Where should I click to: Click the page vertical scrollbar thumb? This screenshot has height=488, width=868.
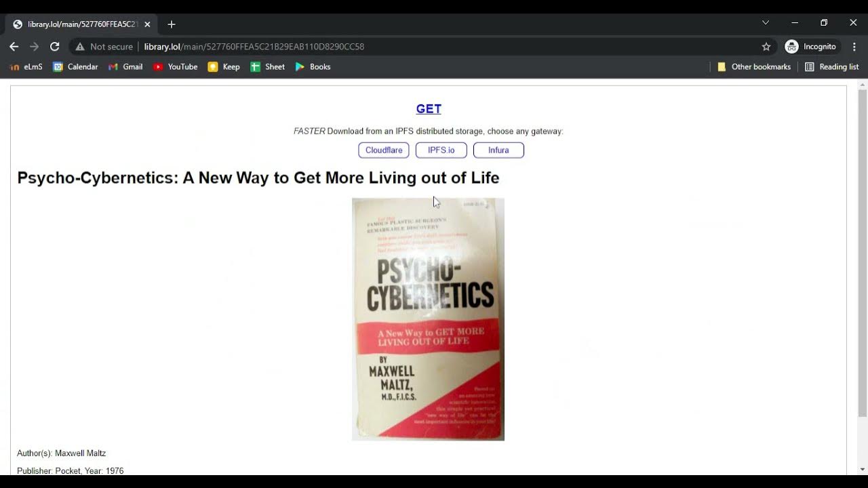(863, 252)
